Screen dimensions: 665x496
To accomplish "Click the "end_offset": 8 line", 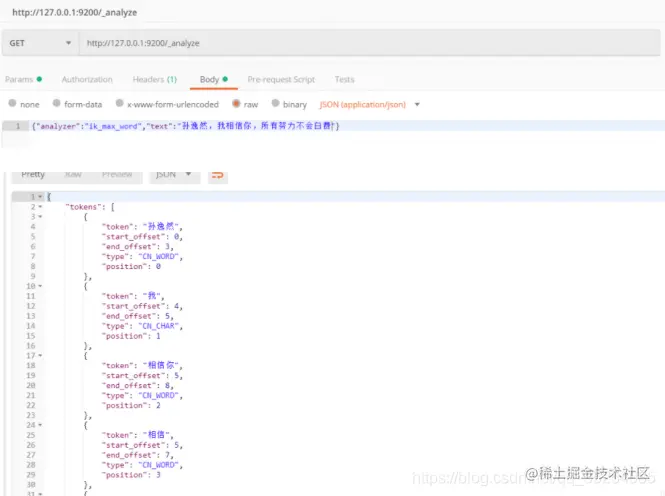I will click(137, 385).
